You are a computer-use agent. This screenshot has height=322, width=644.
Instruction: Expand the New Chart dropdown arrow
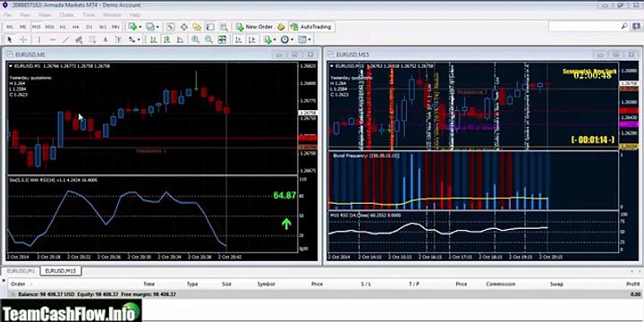(140, 27)
